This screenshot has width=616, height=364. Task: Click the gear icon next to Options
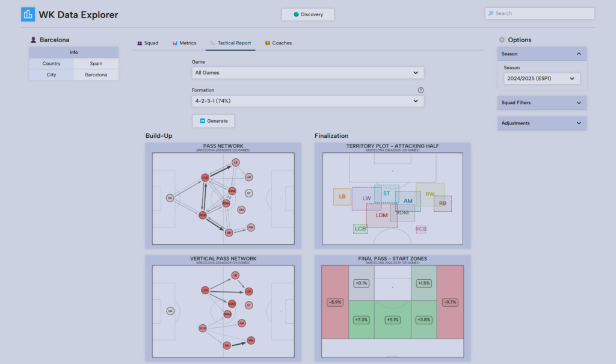coord(502,40)
